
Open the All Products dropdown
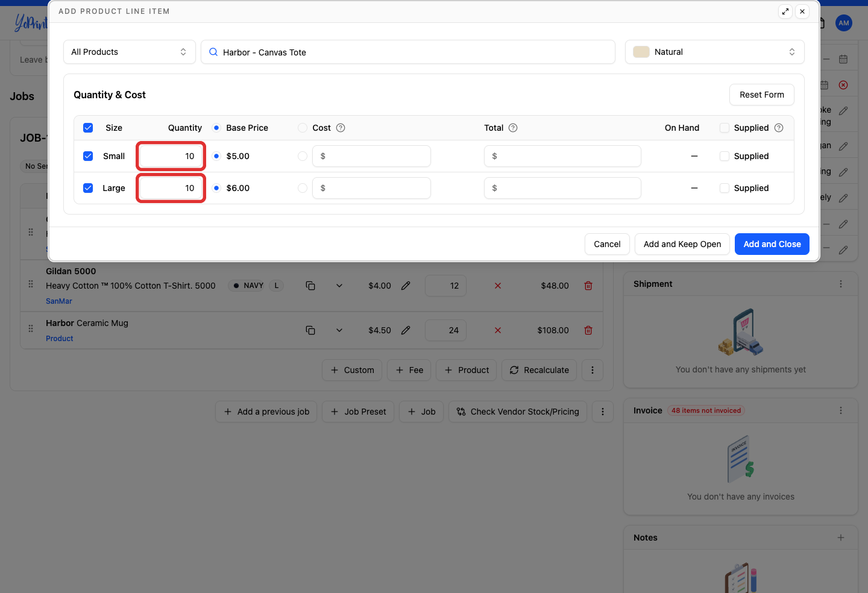coord(130,52)
